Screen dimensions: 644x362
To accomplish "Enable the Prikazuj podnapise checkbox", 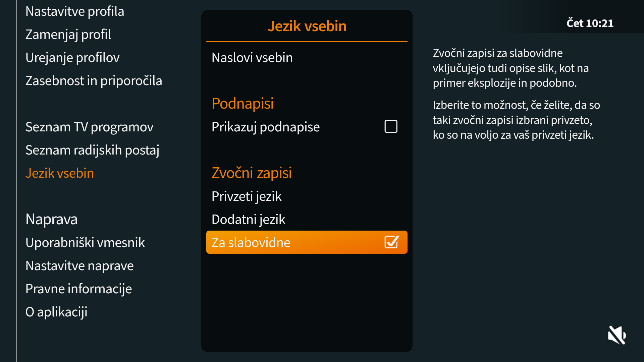I will click(391, 127).
